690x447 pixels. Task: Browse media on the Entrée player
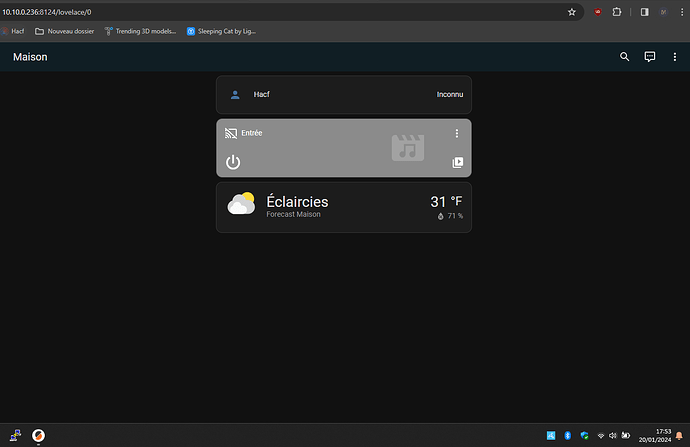coord(458,162)
